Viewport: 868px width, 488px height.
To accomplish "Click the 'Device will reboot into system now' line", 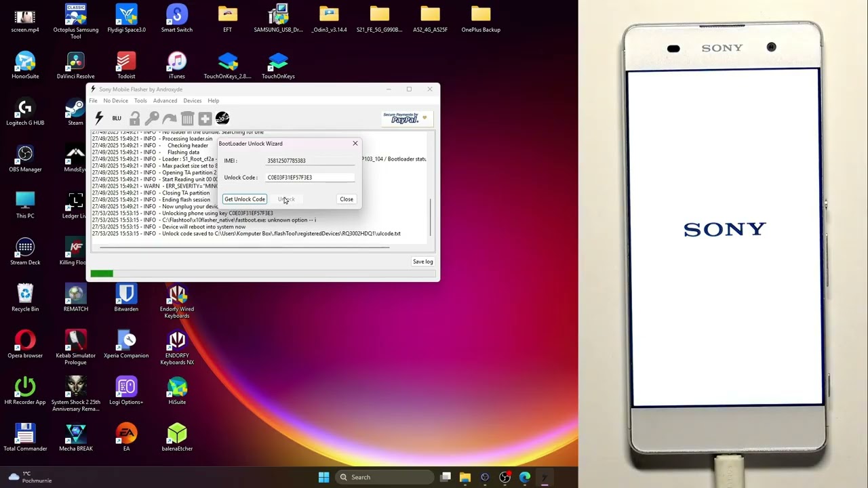I will click(x=169, y=227).
